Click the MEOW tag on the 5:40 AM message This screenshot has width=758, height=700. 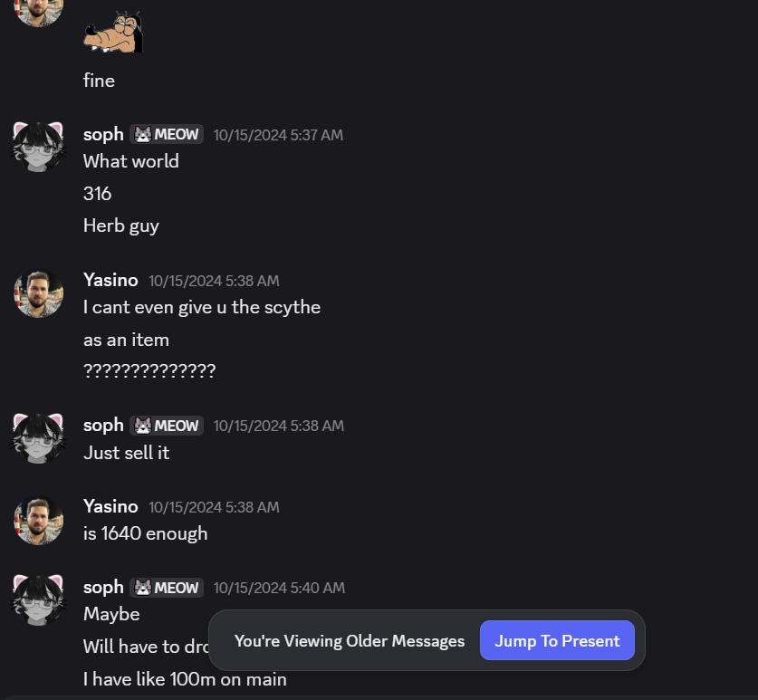(167, 588)
